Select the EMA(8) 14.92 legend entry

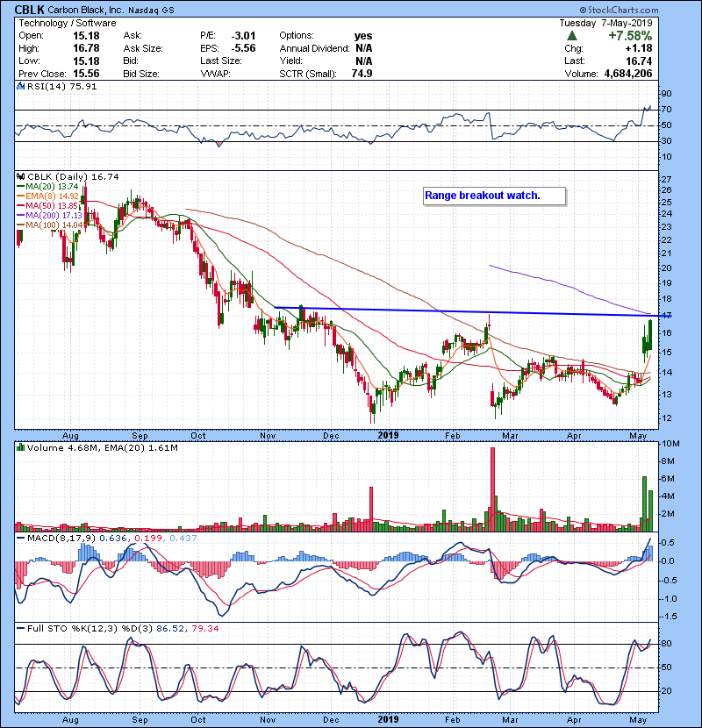[x=48, y=196]
